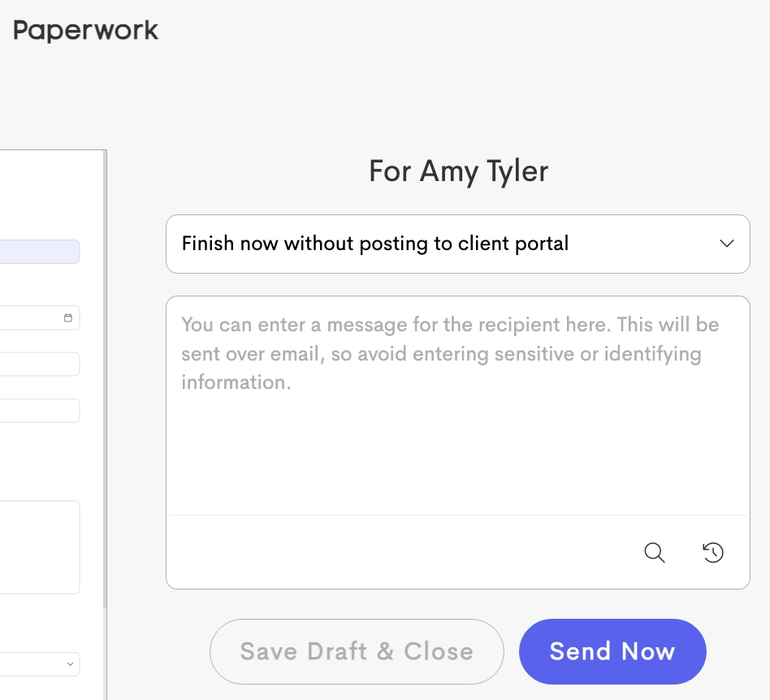Click the Send Now button

click(x=612, y=651)
